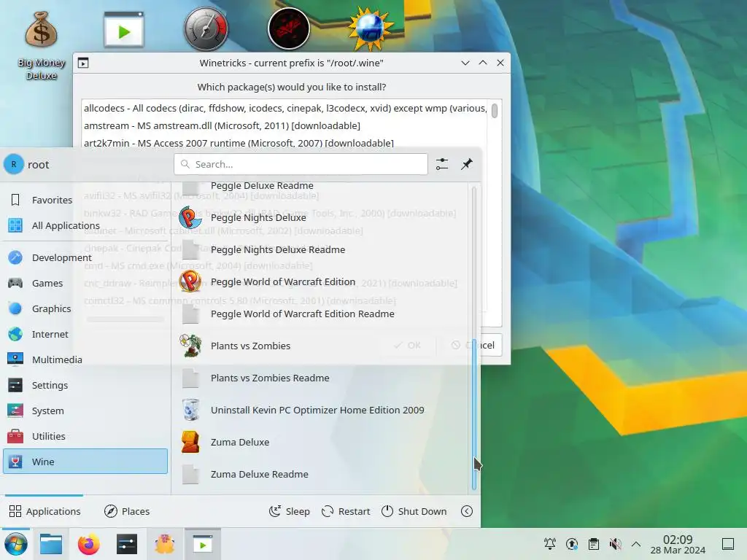The width and height of the screenshot is (747, 560).
Task: Click the start menu launcher button
Action: click(x=16, y=544)
